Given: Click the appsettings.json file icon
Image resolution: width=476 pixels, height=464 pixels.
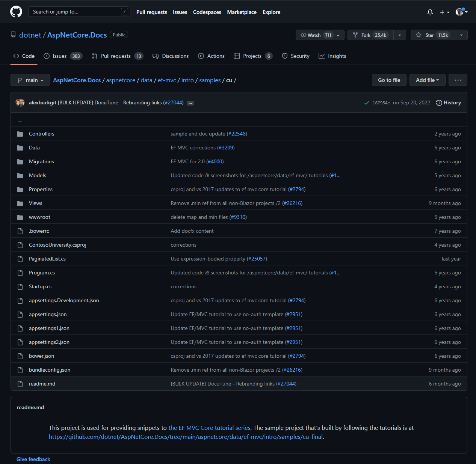Looking at the screenshot, I should [20, 315].
